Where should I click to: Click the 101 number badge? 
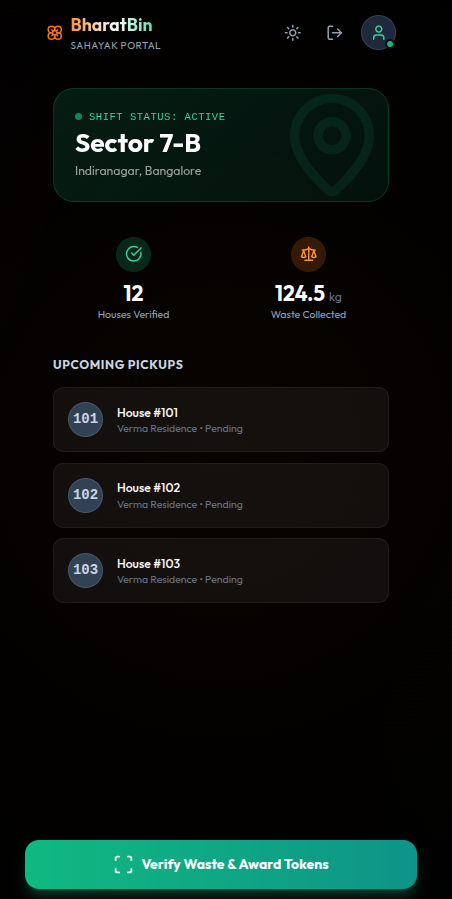[x=85, y=419]
